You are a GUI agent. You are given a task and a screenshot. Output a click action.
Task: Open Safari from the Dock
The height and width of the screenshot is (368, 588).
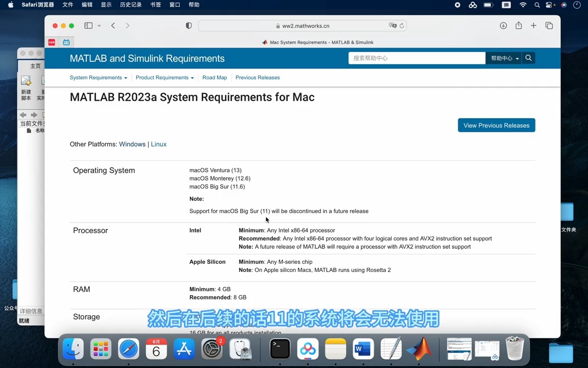[129, 349]
